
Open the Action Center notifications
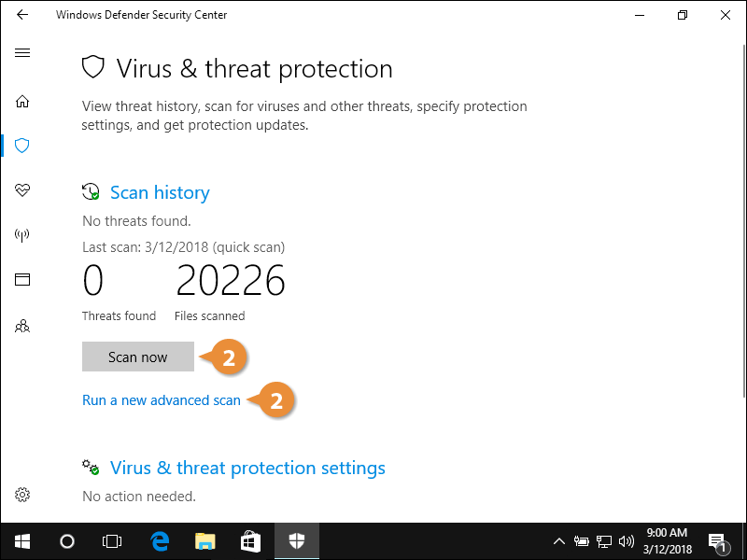[718, 541]
